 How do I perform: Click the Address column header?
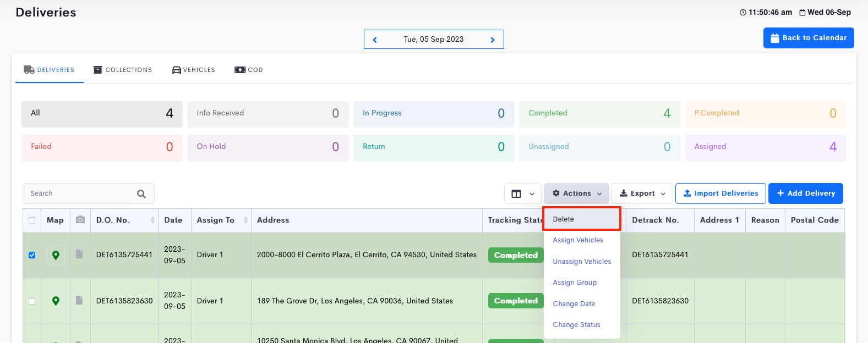(273, 220)
